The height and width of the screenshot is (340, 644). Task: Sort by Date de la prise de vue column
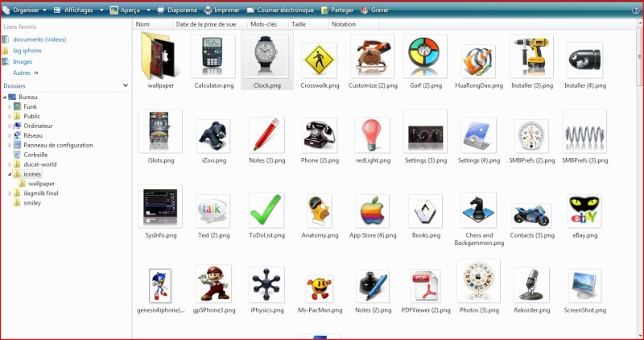coord(210,24)
